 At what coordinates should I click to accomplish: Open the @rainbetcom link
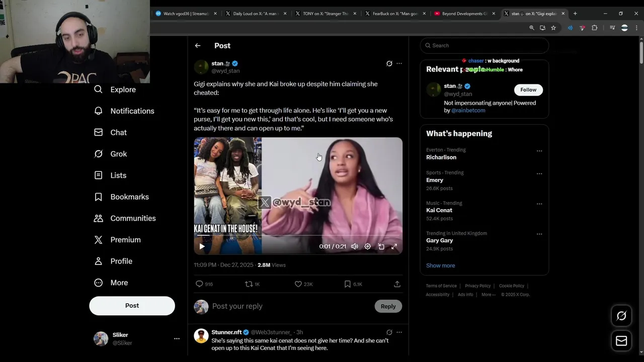point(468,111)
